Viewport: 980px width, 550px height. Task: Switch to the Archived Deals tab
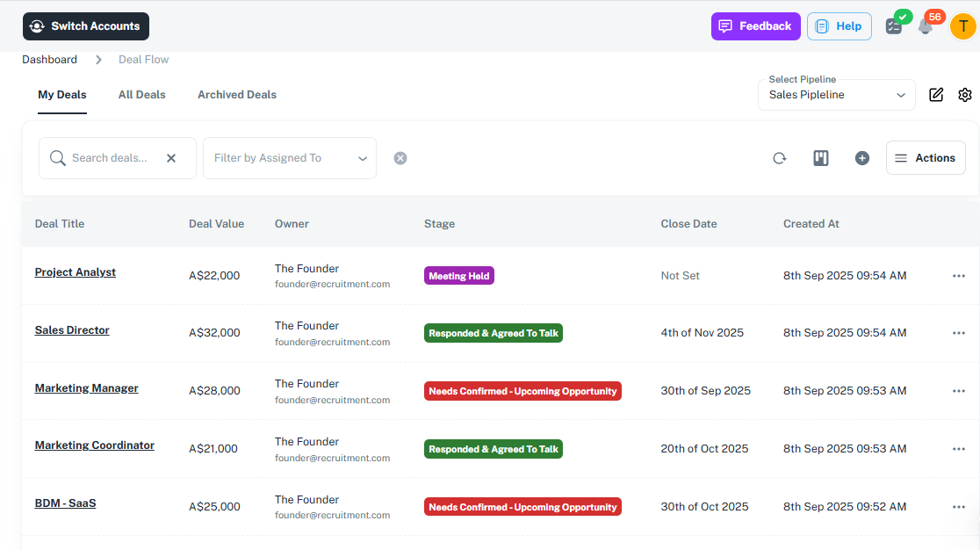tap(236, 95)
